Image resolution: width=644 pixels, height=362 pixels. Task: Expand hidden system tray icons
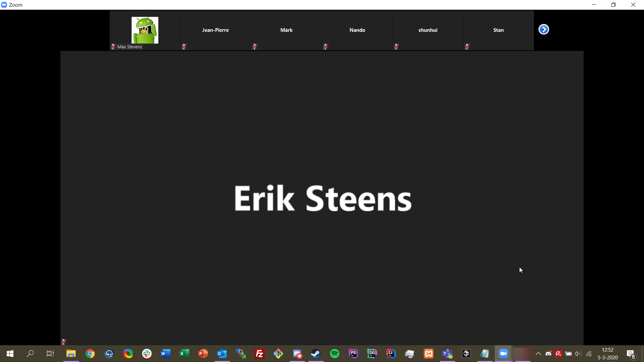tap(538, 354)
